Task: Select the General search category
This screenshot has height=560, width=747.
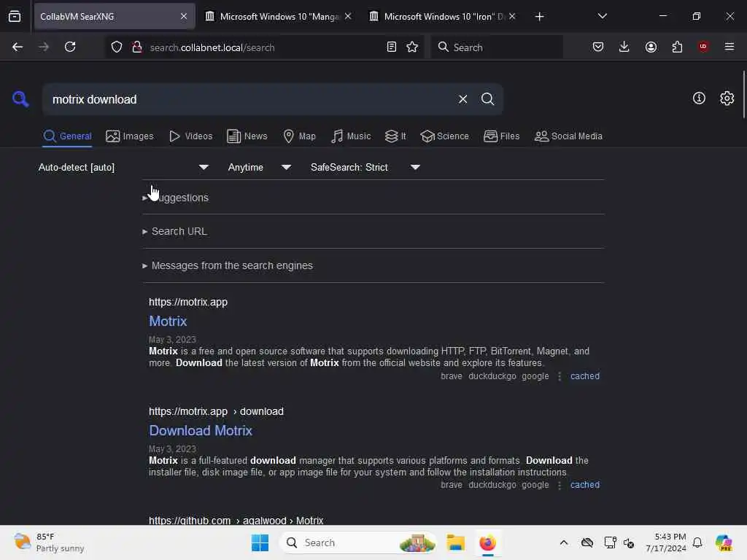Action: click(67, 136)
